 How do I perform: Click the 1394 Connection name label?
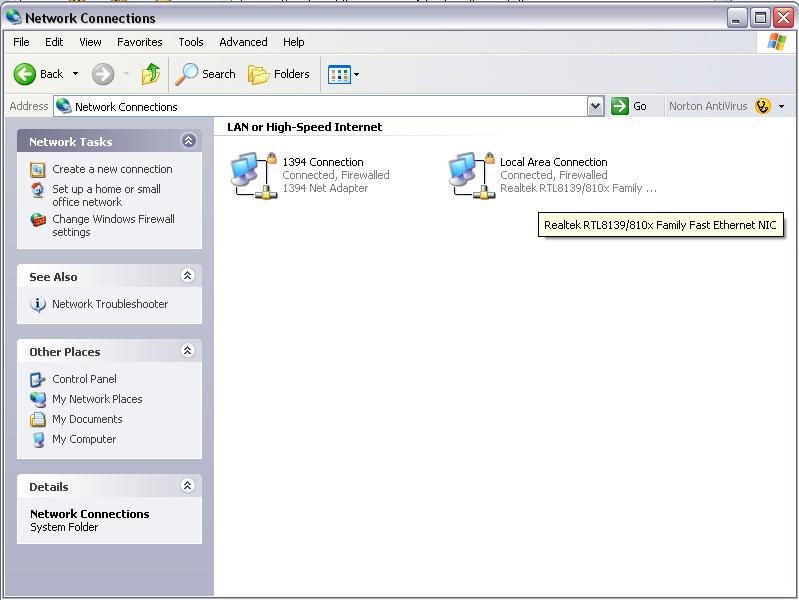(x=323, y=162)
